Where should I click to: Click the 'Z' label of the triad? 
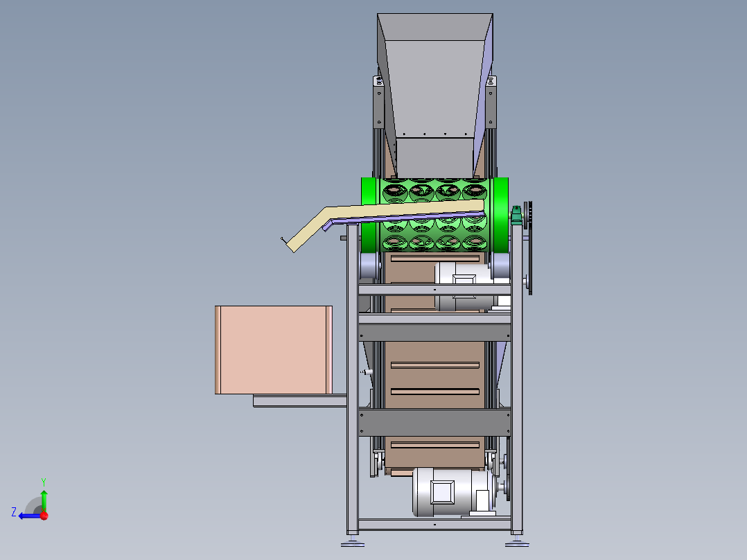(14, 512)
